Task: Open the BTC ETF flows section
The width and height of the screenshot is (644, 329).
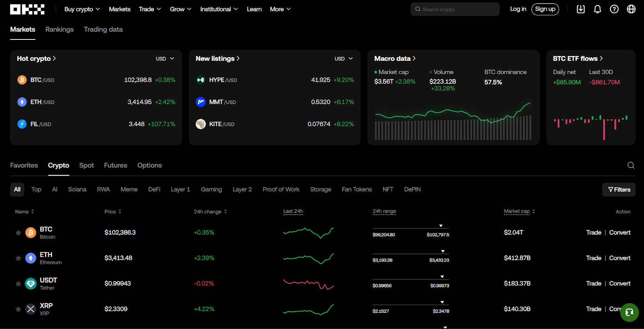Action: [x=578, y=58]
